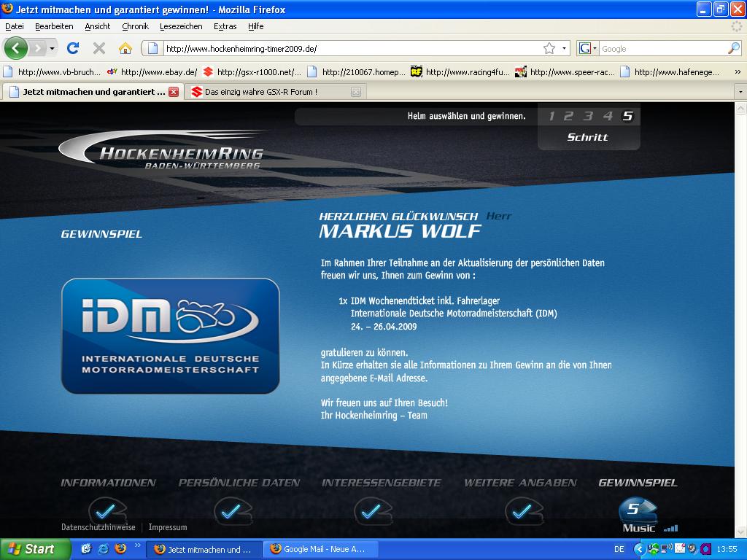Open the back/forward history dropdown arrow
Image resolution: width=747 pixels, height=560 pixels.
[52, 48]
